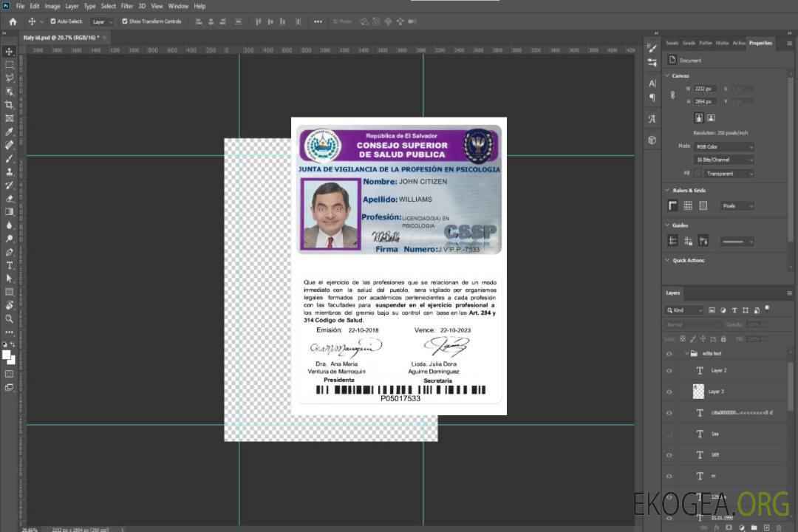Switch to the Actions panel tab
Screen dimensions: 798x532
[x=738, y=44]
